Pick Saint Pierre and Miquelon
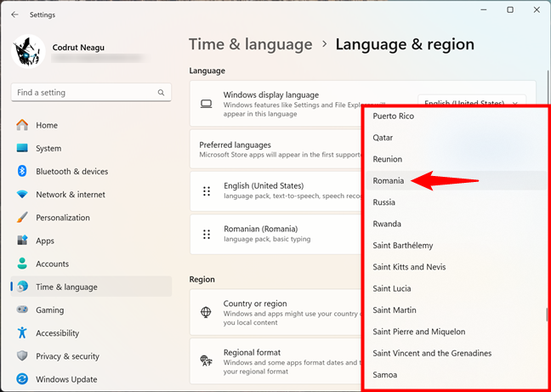 456,332
